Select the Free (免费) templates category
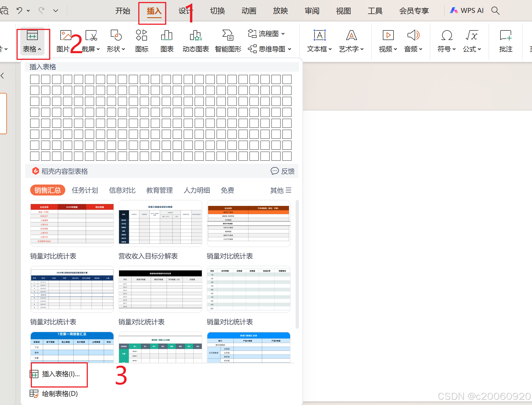 227,190
